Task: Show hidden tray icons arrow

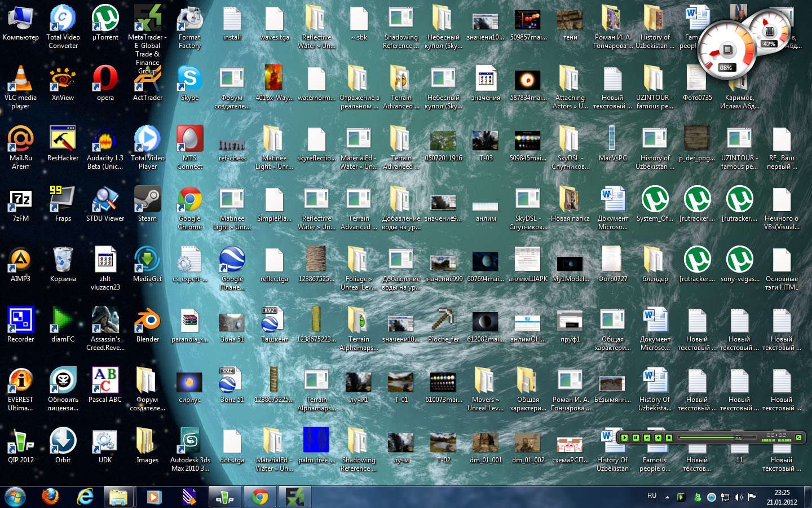Action: [x=667, y=497]
